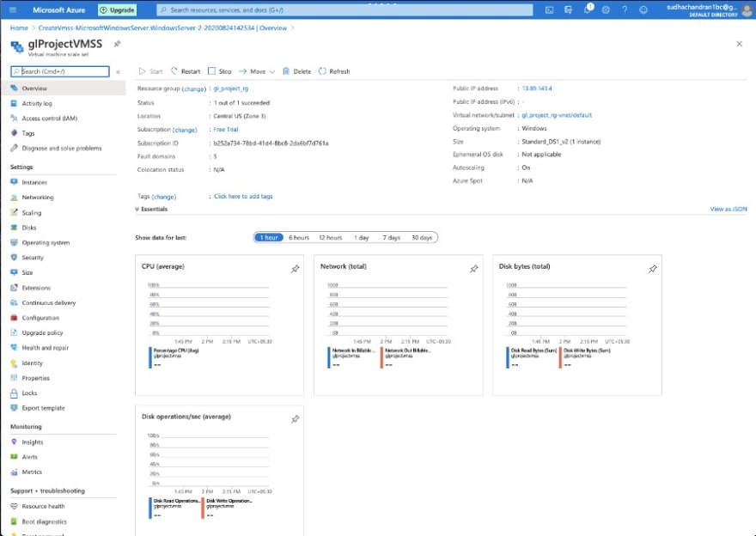Open the Azure portal hamburger menu
The image size is (756, 536).
click(13, 9)
